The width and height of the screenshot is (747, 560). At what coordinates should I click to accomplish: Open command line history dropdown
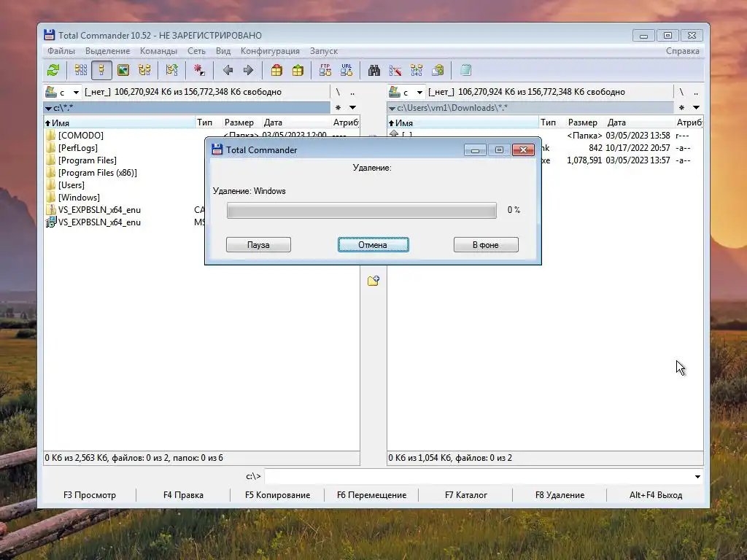pos(697,477)
